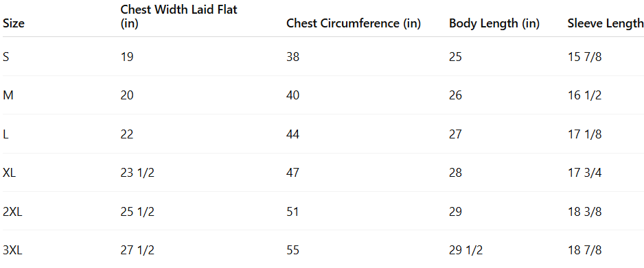
Task: Click the Size column header
Action: (14, 24)
